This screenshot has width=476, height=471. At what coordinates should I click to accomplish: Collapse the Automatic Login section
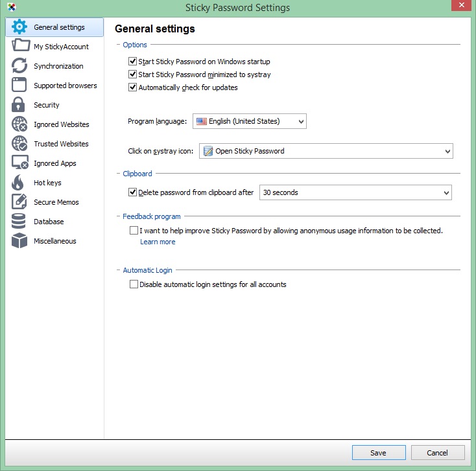click(119, 270)
